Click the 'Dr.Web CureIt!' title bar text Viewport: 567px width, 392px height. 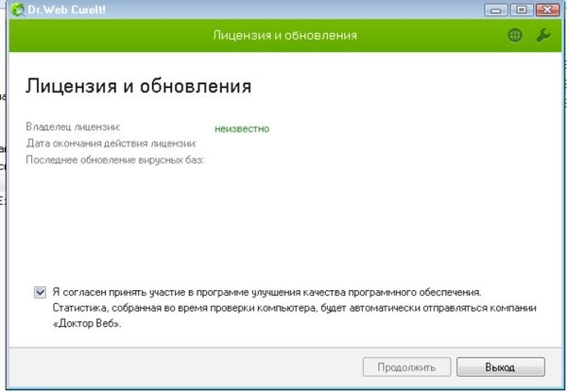(67, 9)
